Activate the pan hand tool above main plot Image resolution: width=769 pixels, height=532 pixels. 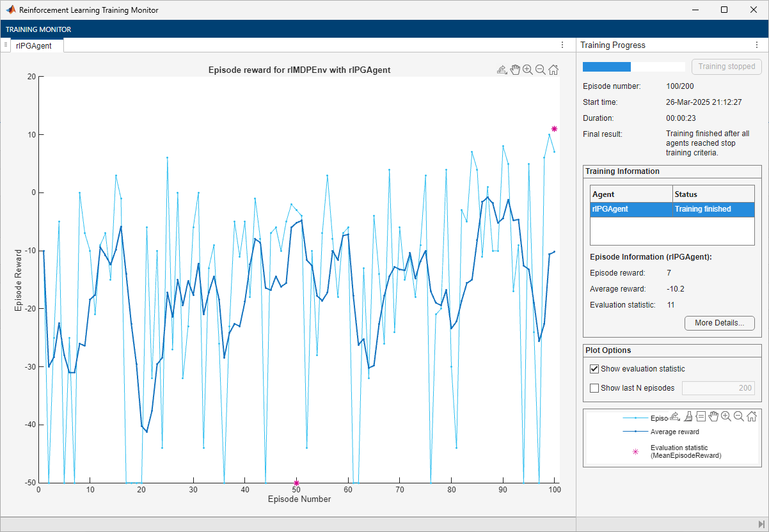515,70
